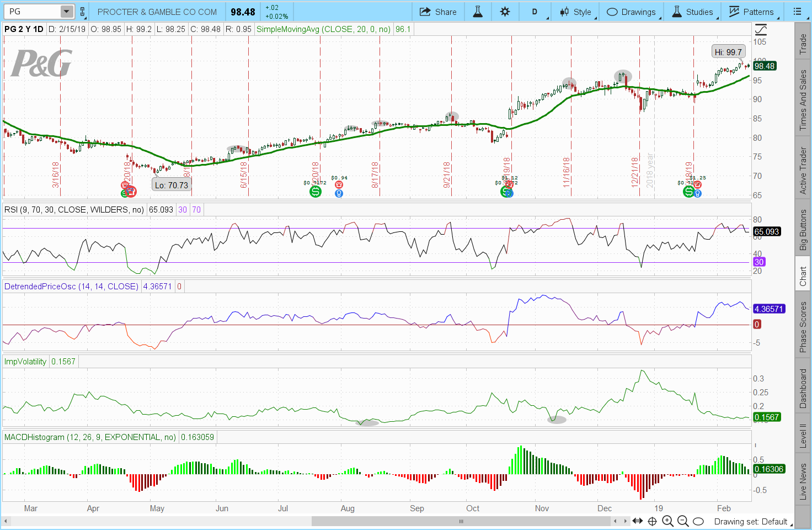The width and height of the screenshot is (812, 530).
Task: Open chart settings gear icon
Action: click(505, 12)
